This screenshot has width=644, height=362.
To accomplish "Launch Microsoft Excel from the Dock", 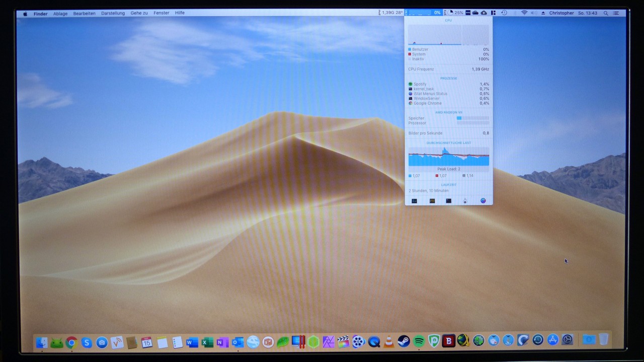I will pyautogui.click(x=207, y=342).
